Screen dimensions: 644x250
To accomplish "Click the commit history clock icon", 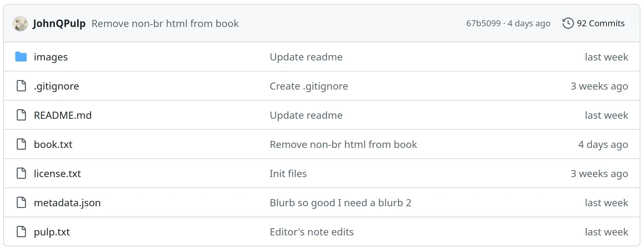I will click(x=568, y=23).
